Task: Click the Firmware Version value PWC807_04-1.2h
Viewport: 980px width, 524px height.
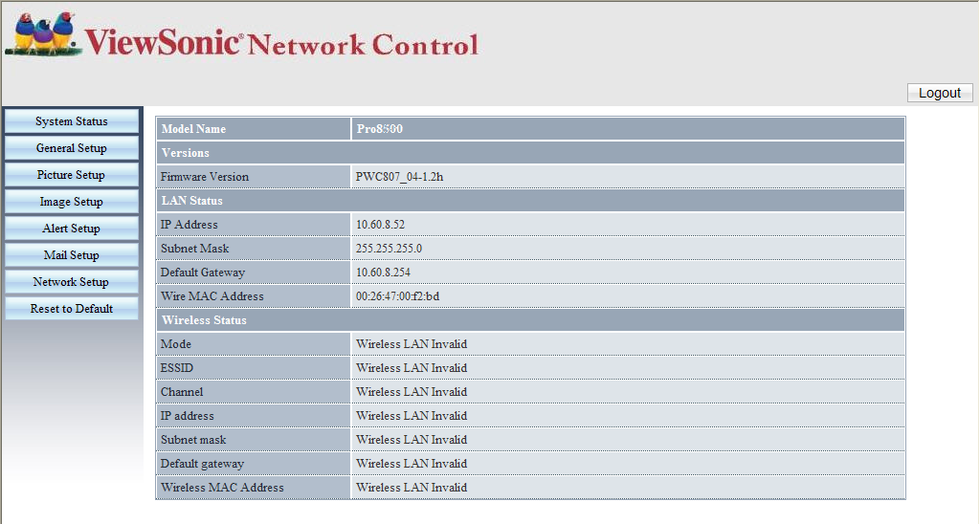Action: click(399, 177)
